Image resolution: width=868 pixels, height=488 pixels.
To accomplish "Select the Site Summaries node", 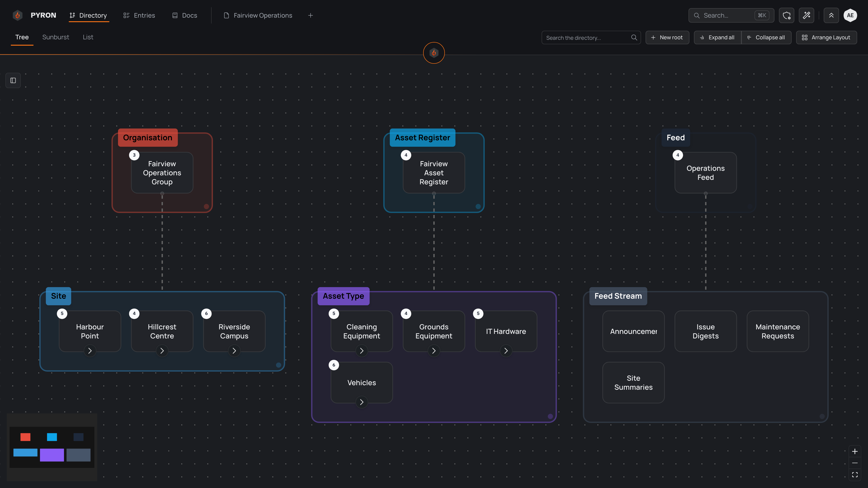I will coord(633,382).
